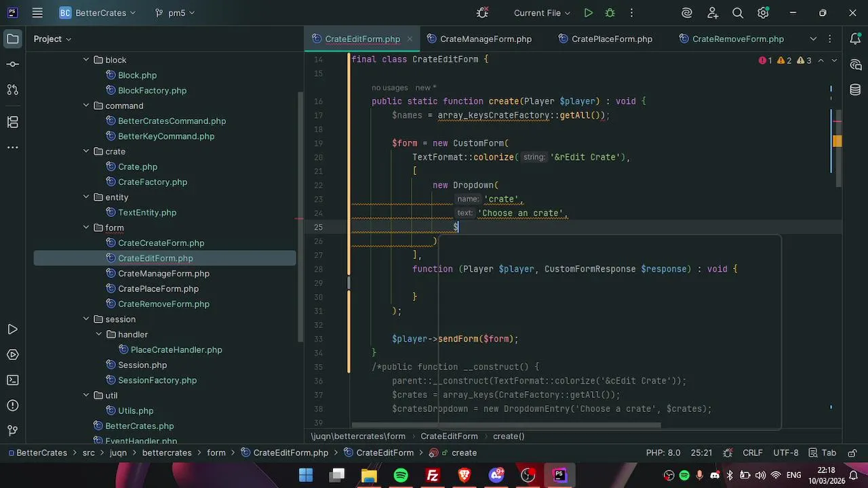The height and width of the screenshot is (488, 868).
Task: Open Search Everywhere magnifier
Action: [738, 13]
